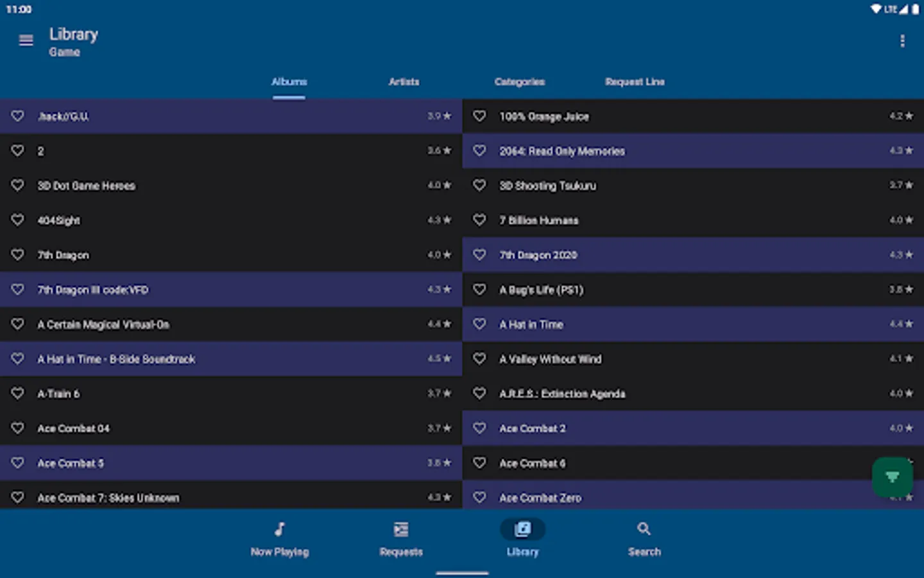This screenshot has width=924, height=578.
Task: Open Search from the bottom bar
Action: click(644, 539)
